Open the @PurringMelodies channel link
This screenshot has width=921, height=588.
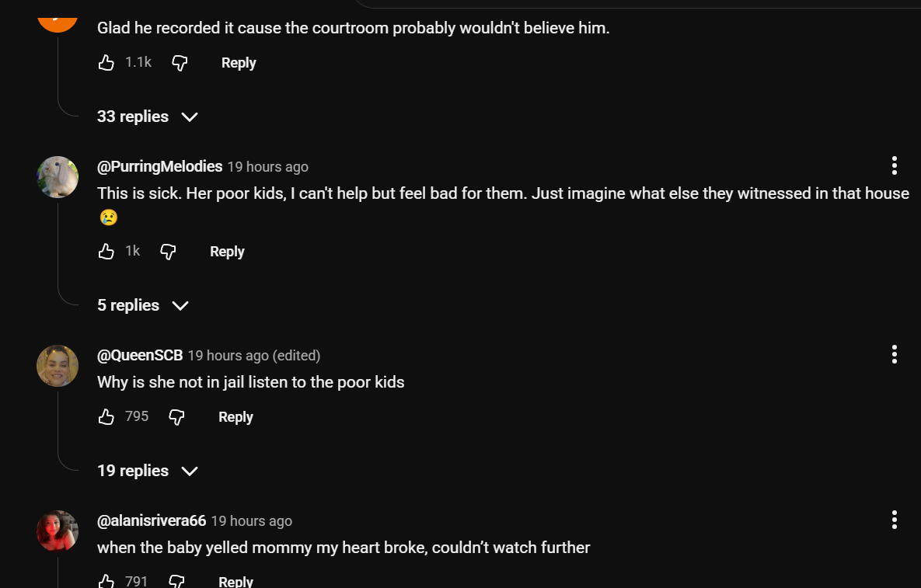point(159,166)
